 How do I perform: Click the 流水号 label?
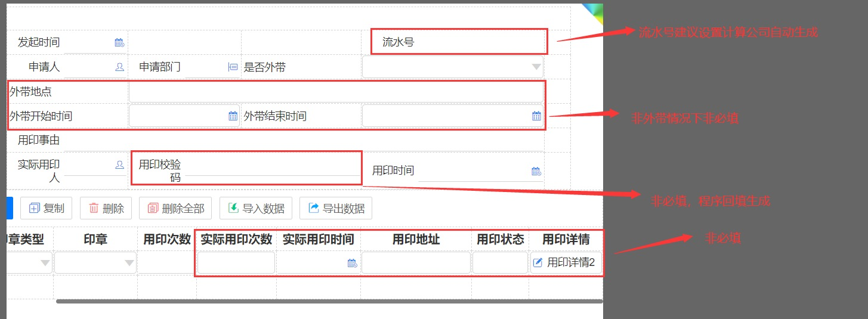pos(398,42)
